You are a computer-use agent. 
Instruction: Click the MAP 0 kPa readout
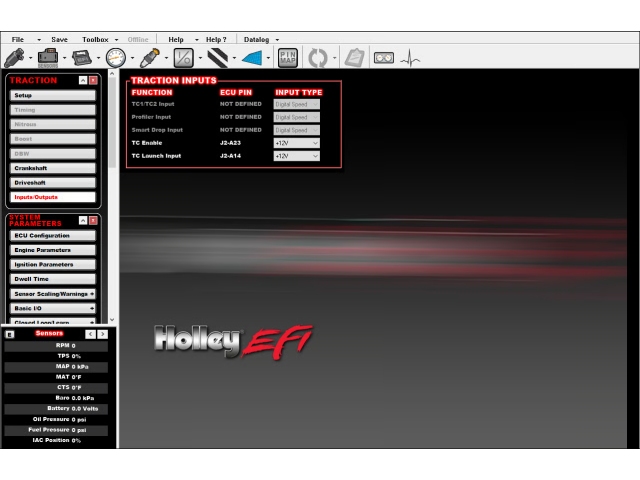coord(56,367)
